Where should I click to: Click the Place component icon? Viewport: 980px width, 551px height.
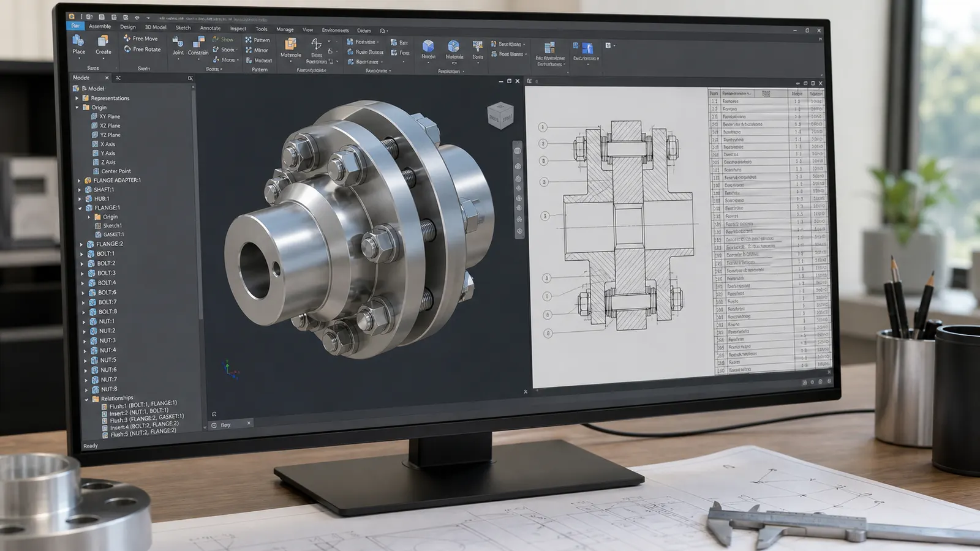[78, 41]
